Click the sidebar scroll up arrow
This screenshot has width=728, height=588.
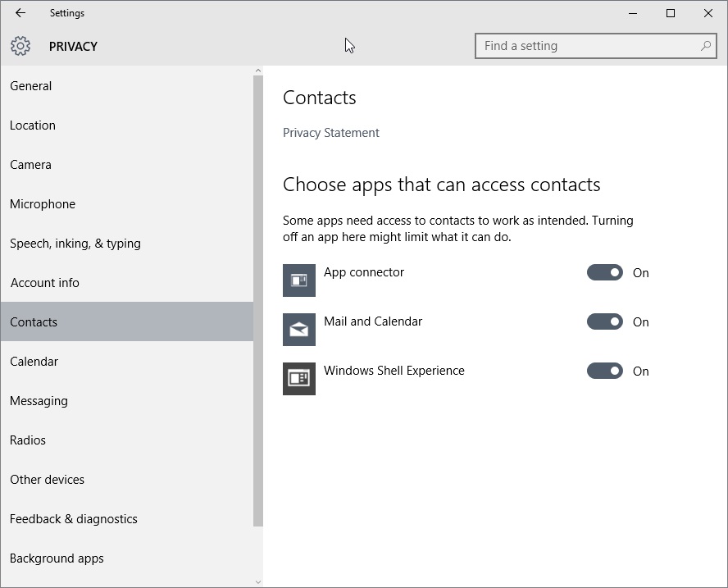pos(258,71)
